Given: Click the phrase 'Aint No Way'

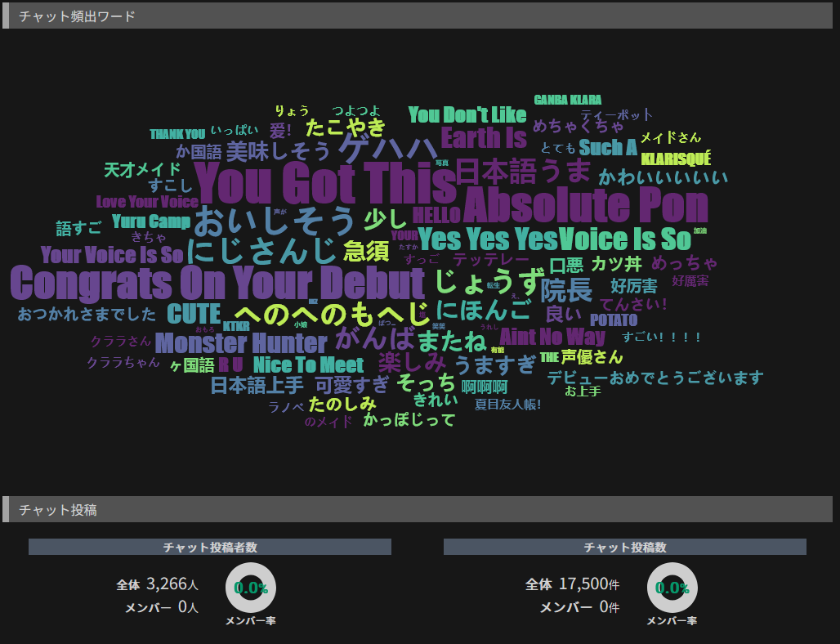Looking at the screenshot, I should [x=552, y=337].
